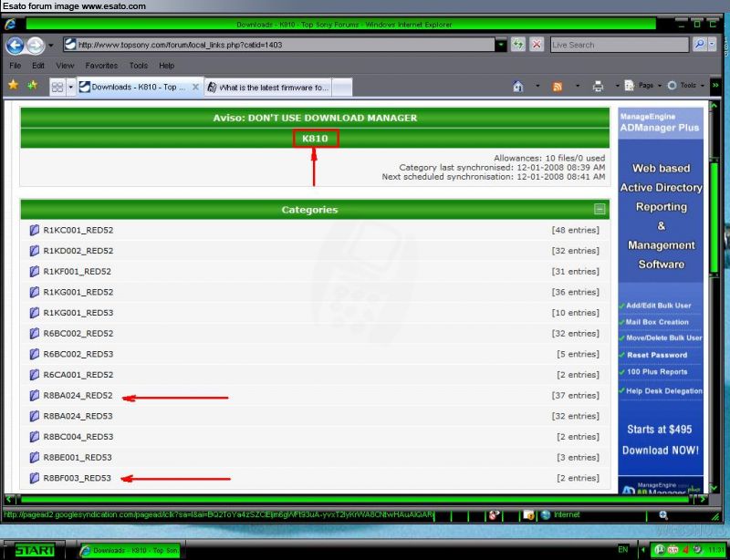Viewport: 730px width, 560px height.
Task: Click the zoom magnifier icon in the status bar
Action: 663,515
